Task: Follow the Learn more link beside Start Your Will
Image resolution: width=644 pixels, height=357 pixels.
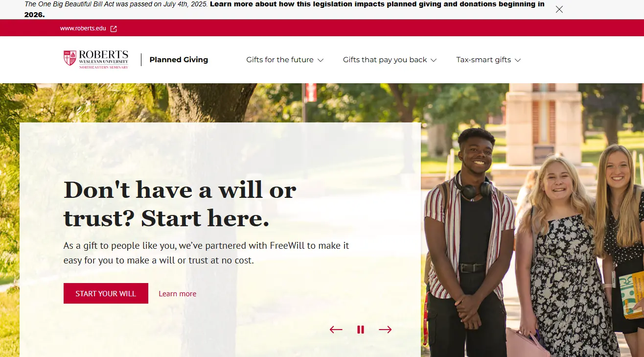Action: (177, 294)
